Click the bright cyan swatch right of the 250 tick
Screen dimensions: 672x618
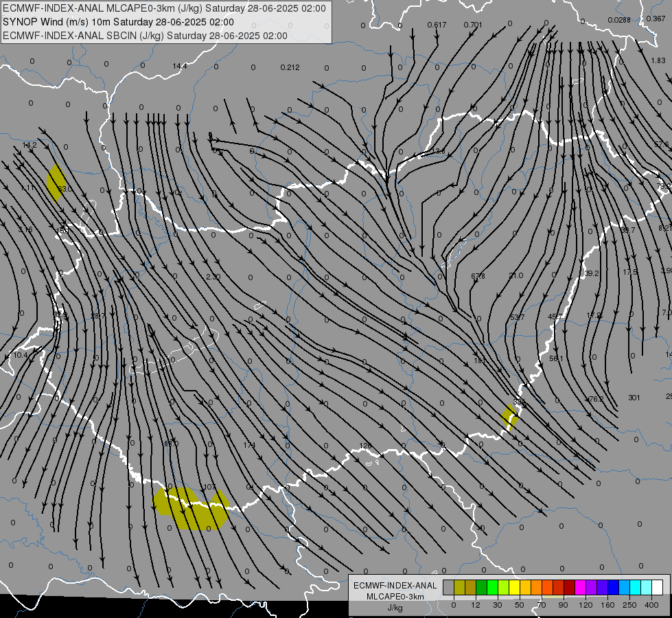[635, 588]
